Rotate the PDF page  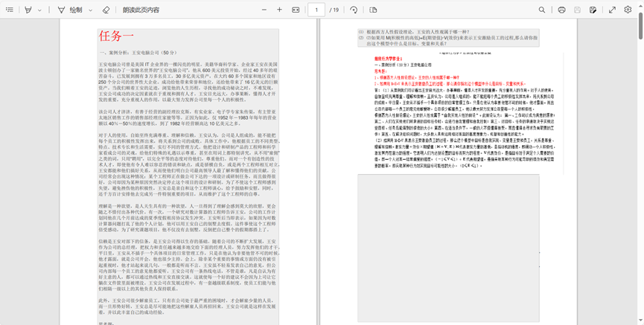point(354,10)
